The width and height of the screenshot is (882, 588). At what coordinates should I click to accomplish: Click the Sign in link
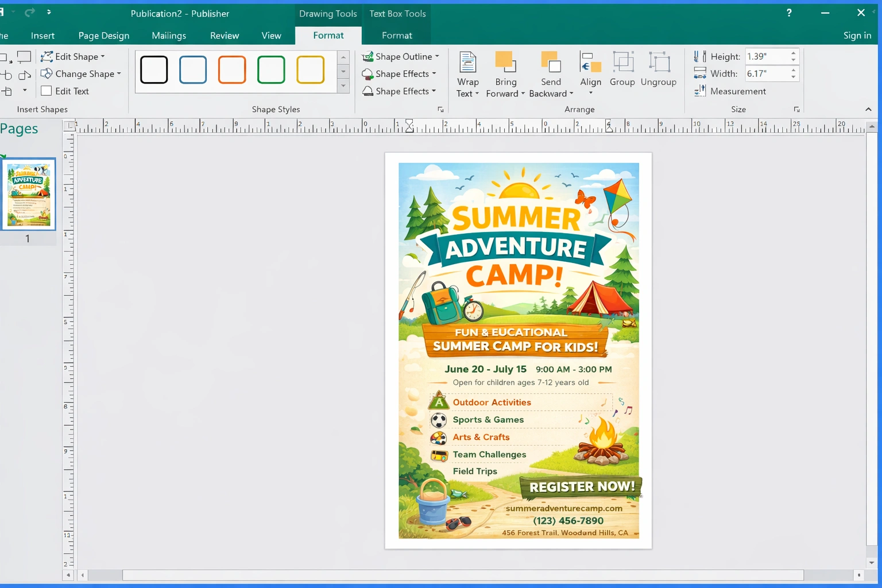tap(857, 35)
